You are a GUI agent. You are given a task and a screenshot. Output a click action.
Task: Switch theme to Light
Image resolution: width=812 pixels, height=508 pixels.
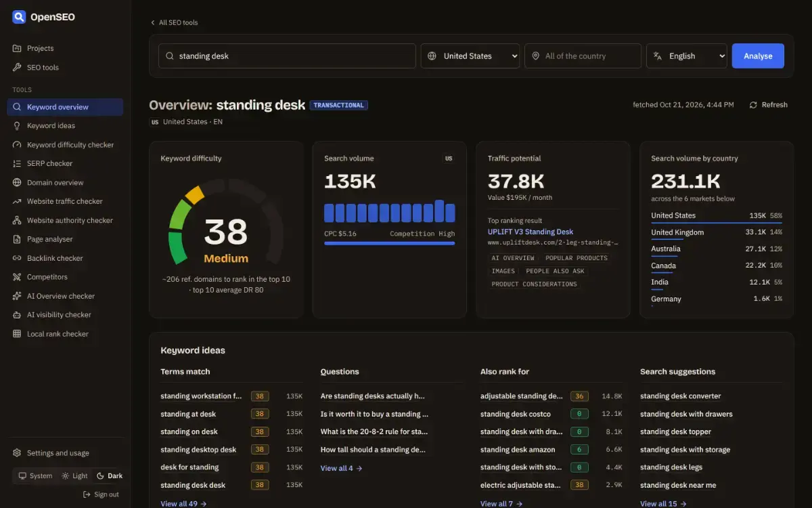click(x=74, y=475)
